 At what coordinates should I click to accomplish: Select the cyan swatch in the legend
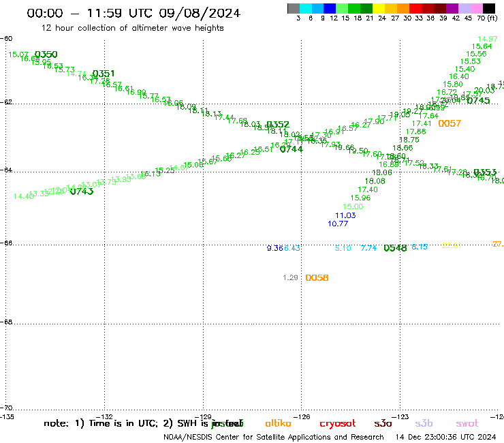click(306, 8)
